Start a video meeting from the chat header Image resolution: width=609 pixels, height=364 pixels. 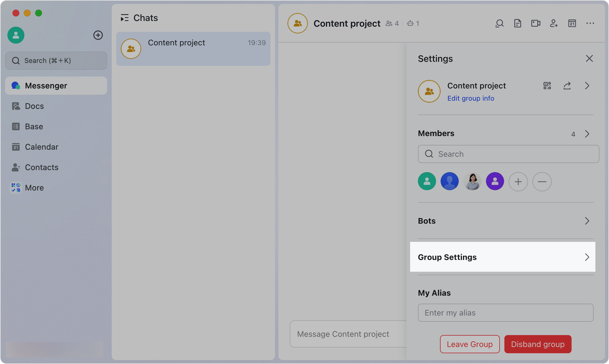pyautogui.click(x=536, y=23)
